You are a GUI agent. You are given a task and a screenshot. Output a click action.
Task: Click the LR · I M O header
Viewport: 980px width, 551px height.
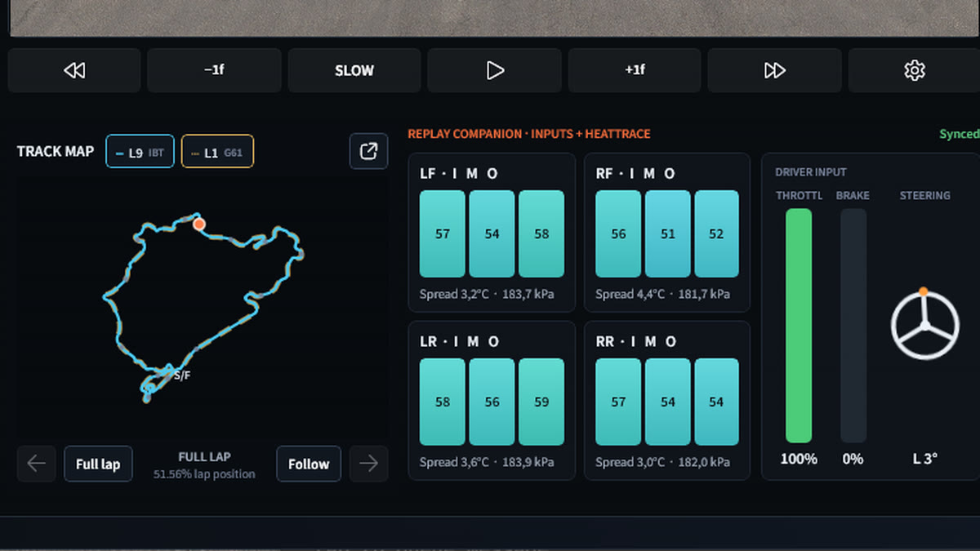(460, 342)
